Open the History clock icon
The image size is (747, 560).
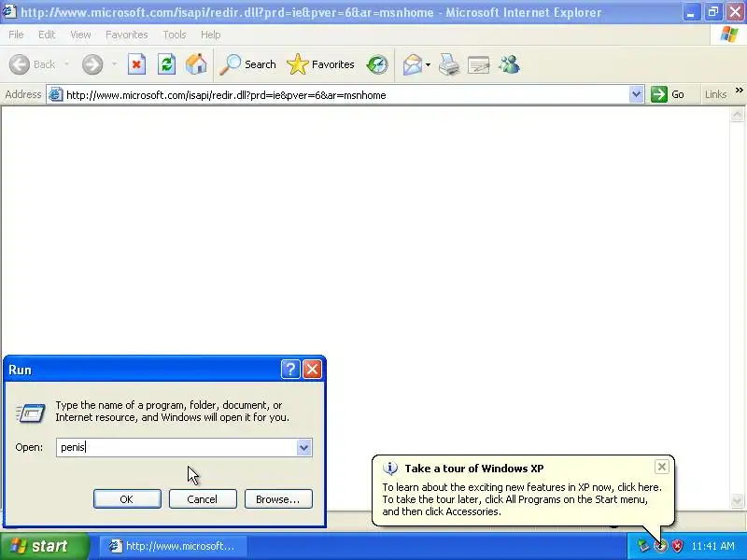377,64
